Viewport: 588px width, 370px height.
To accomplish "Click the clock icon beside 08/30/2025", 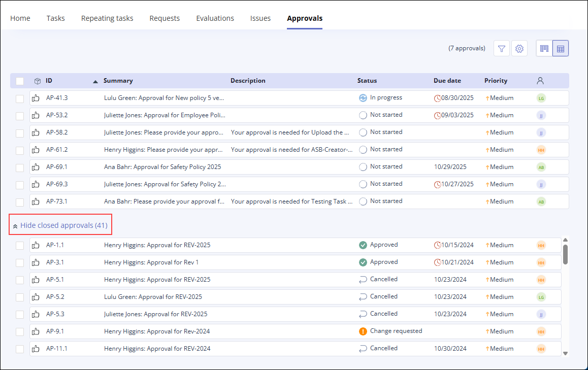I will point(437,98).
